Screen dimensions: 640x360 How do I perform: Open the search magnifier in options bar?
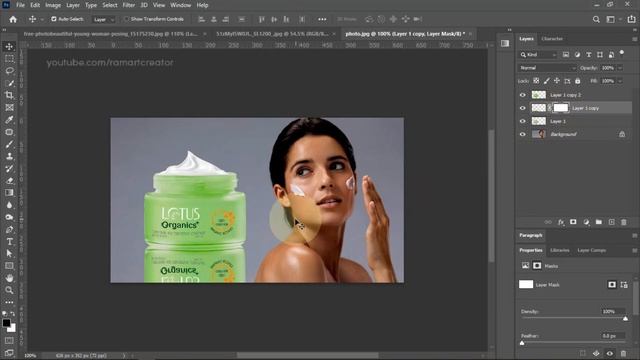(x=596, y=19)
